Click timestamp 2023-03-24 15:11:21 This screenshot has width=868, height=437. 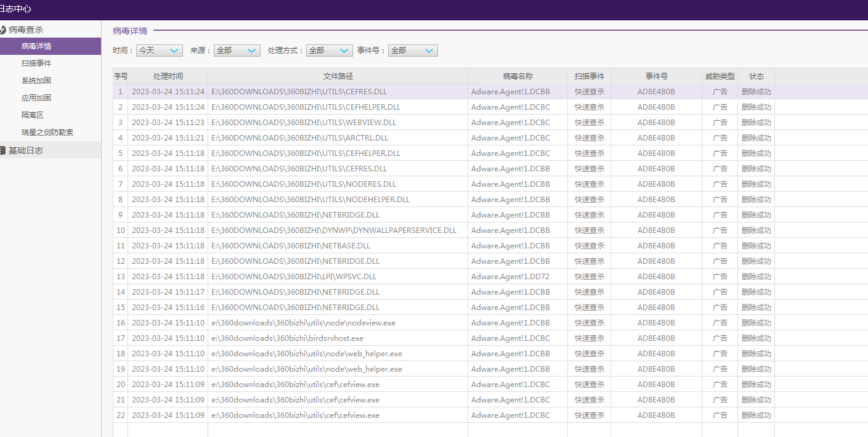(x=168, y=138)
